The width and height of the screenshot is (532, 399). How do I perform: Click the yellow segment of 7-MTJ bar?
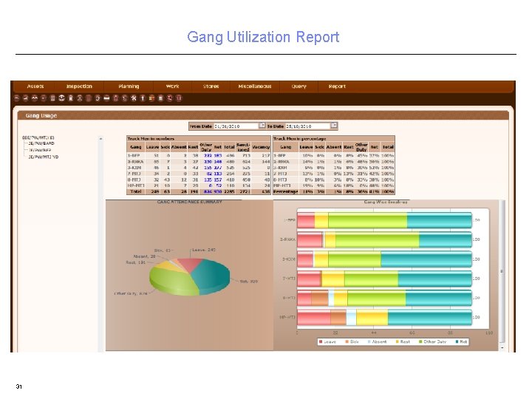[x=332, y=279]
